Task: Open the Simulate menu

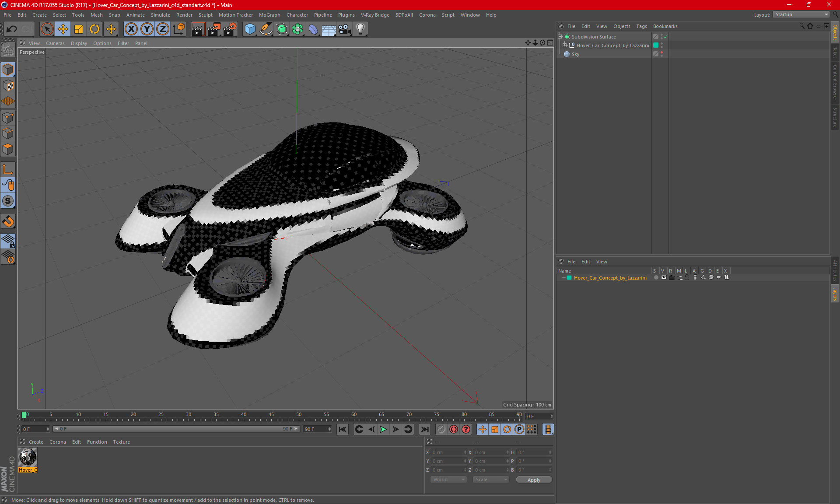Action: (x=161, y=15)
